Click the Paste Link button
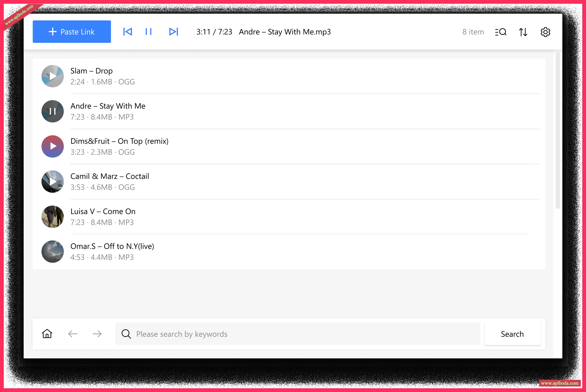 coord(72,32)
